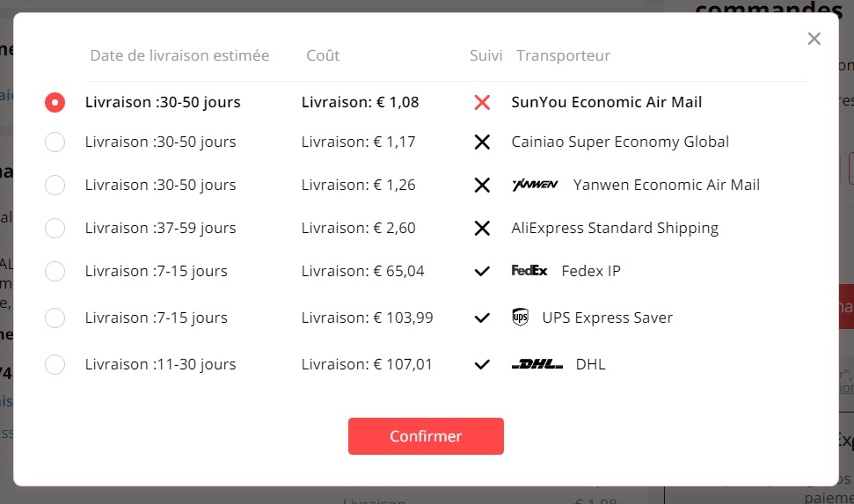The width and height of the screenshot is (854, 504).
Task: Click tracking checkmark beside DHL
Action: pyautogui.click(x=482, y=364)
